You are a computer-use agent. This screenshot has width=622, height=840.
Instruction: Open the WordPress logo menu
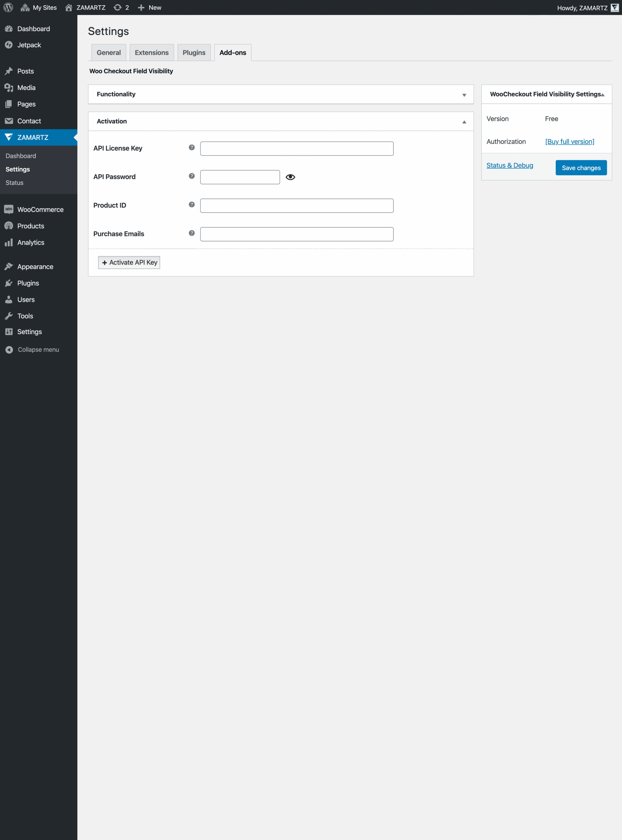tap(8, 7)
